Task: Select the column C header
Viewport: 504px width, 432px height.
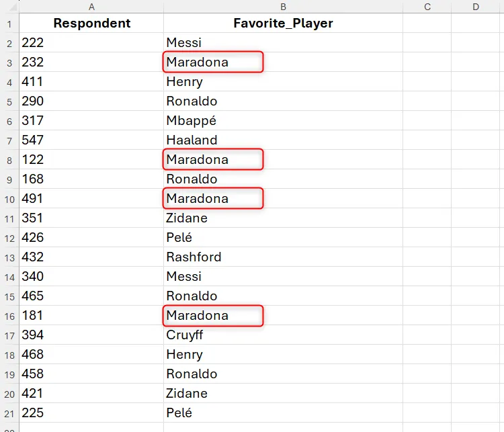Action: coord(427,7)
